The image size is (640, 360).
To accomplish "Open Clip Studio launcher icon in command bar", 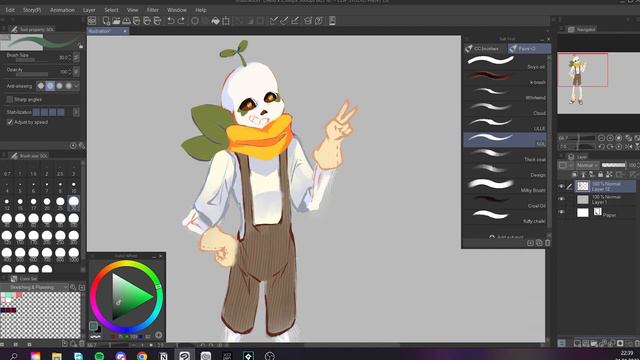I will coord(92,21).
